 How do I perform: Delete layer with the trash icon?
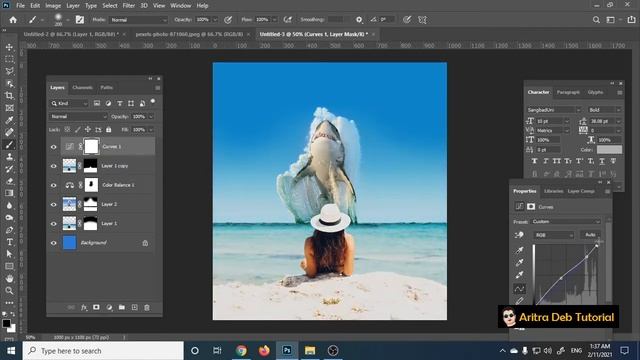(147, 307)
